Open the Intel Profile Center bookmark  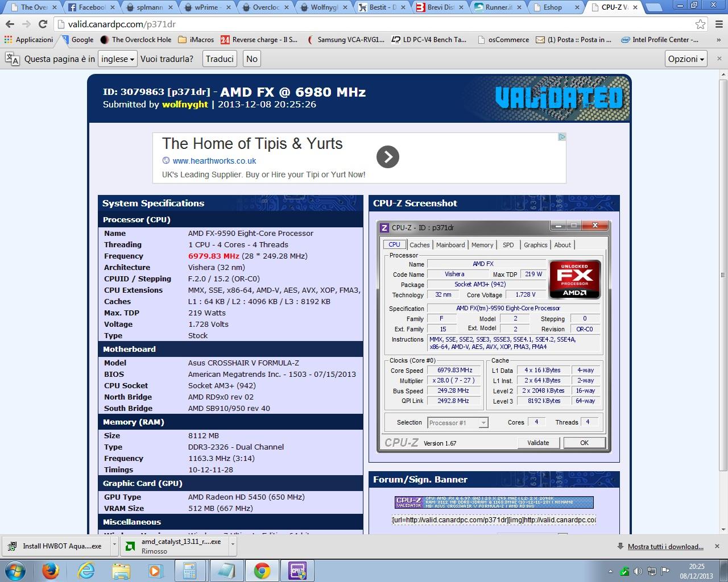pos(660,40)
